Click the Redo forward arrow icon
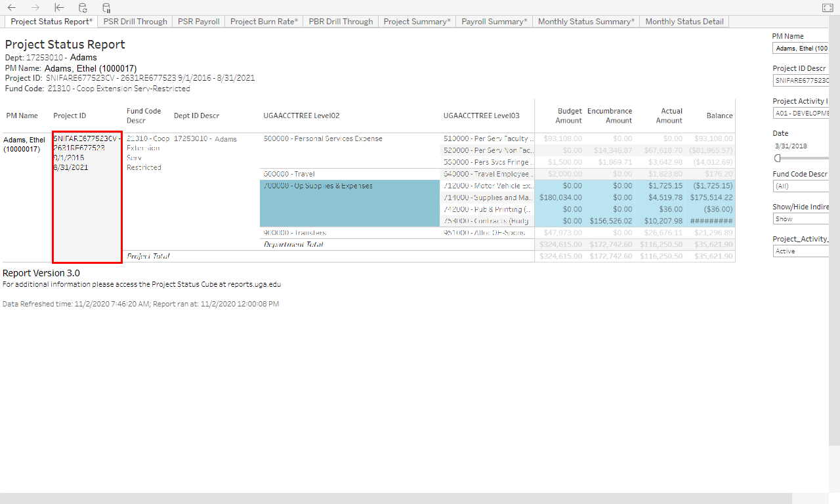Image resolution: width=840 pixels, height=504 pixels. pyautogui.click(x=35, y=8)
